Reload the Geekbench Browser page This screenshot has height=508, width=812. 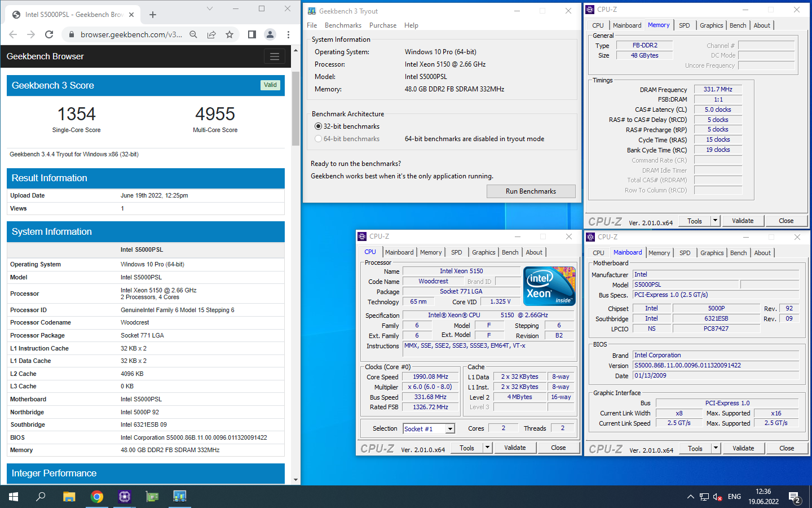tap(49, 34)
